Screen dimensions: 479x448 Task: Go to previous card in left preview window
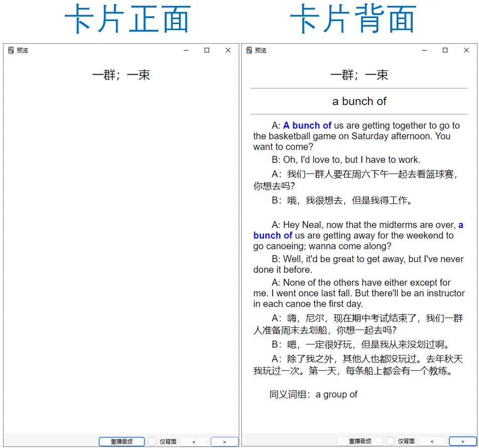(194, 441)
